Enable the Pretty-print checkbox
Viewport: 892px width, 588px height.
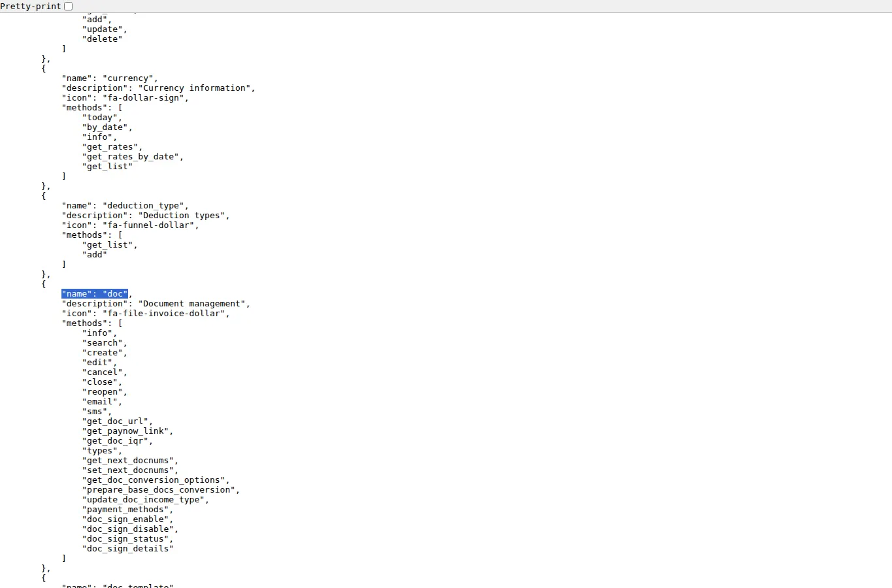coord(68,6)
